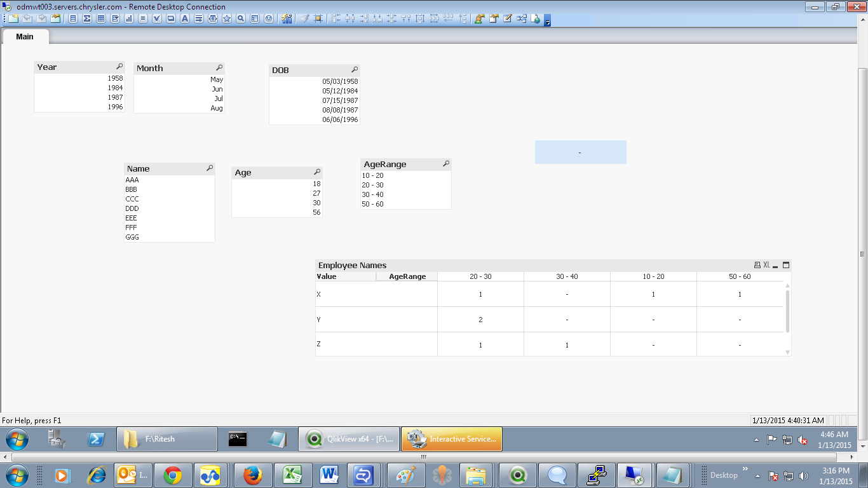Click the Value dimension header in the pivot table
Image resolution: width=868 pixels, height=488 pixels.
tap(346, 276)
